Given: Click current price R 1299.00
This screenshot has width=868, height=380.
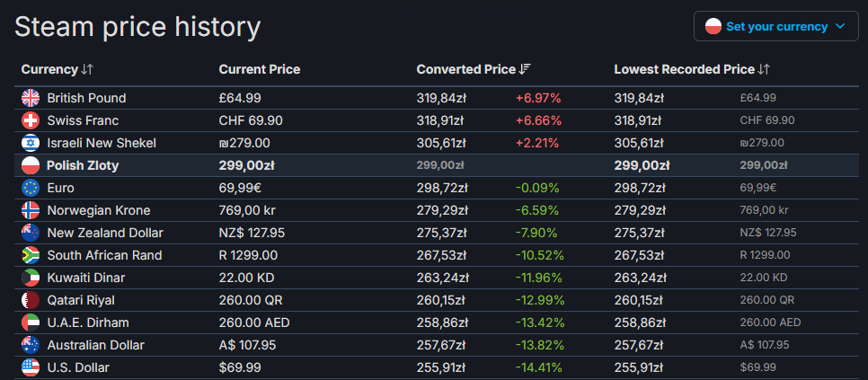Looking at the screenshot, I should click(x=248, y=255).
